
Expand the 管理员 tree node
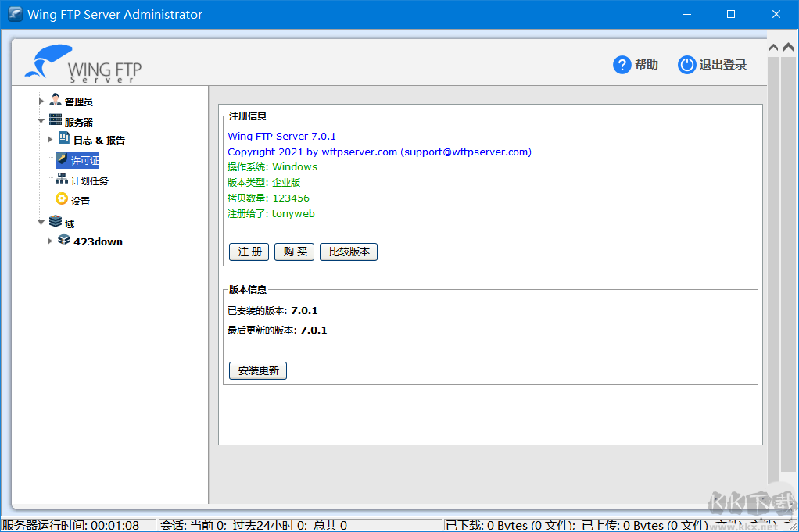[x=41, y=101]
